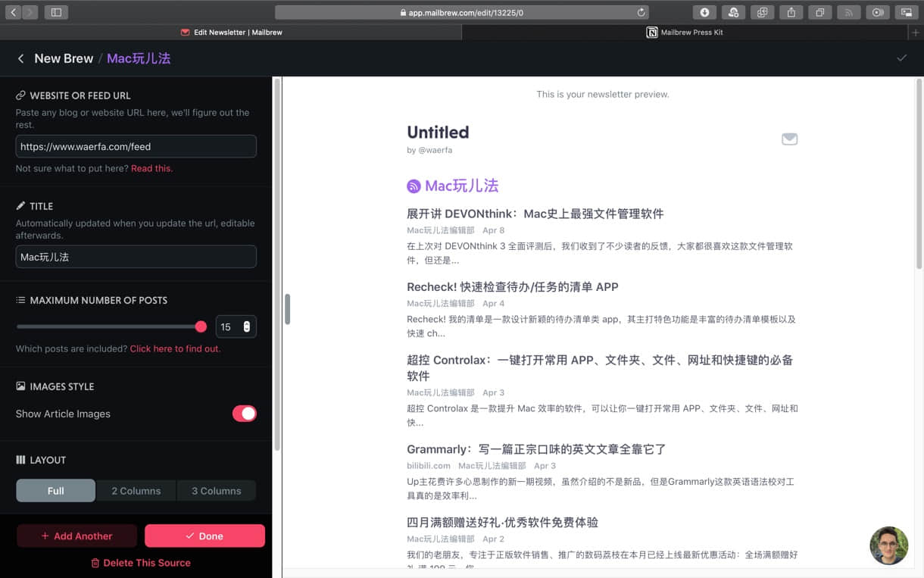Click the link icon beside Website or Feed URL
The height and width of the screenshot is (578, 924).
click(20, 95)
